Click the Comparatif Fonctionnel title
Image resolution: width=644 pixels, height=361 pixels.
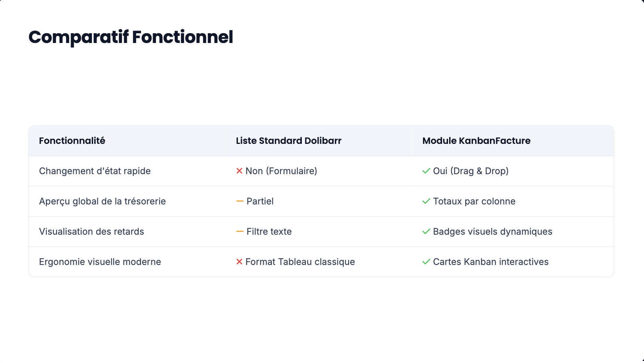click(131, 37)
